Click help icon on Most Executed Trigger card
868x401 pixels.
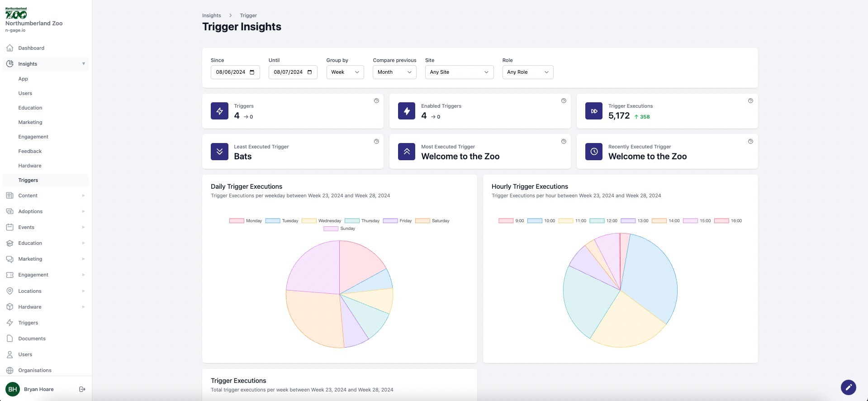click(564, 142)
